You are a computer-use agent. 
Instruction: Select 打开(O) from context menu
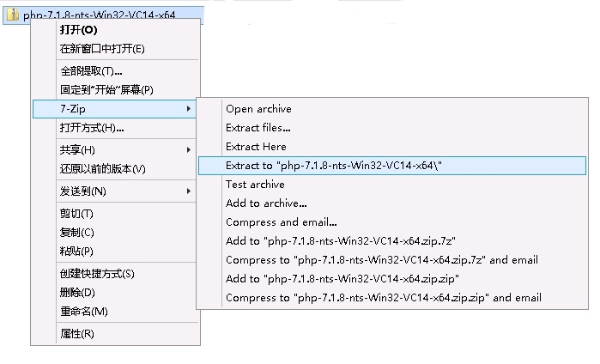click(78, 30)
